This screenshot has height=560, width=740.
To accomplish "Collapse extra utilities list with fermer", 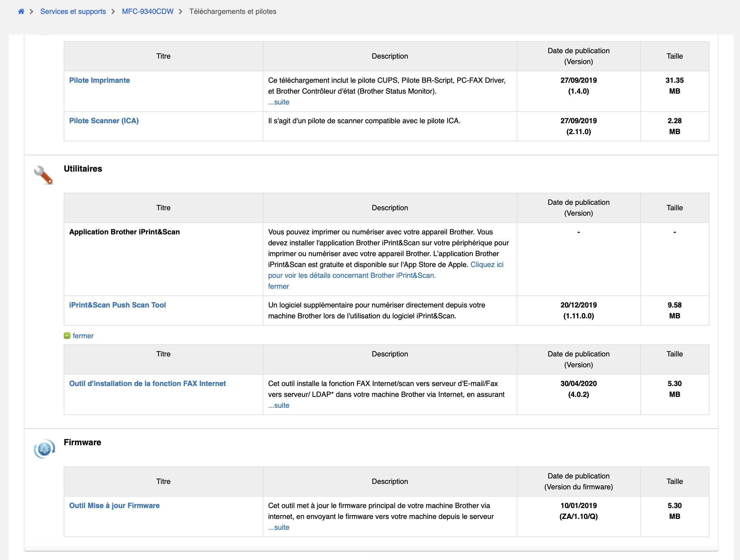I will 83,336.
